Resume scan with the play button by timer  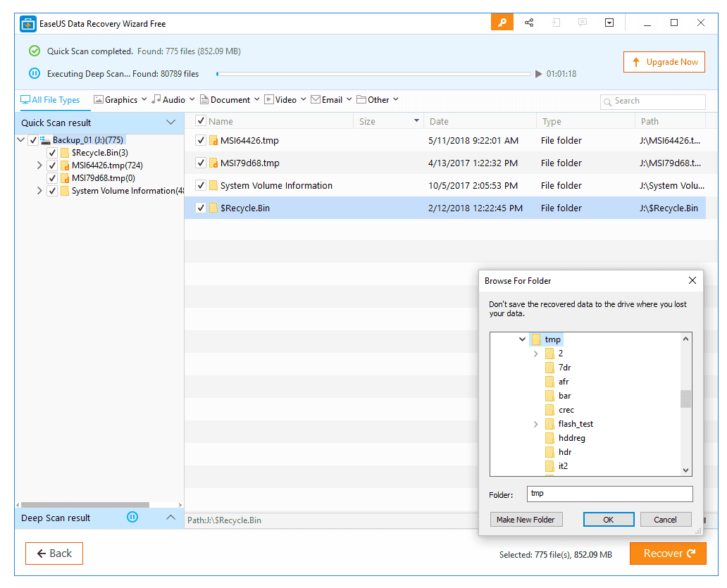[538, 74]
